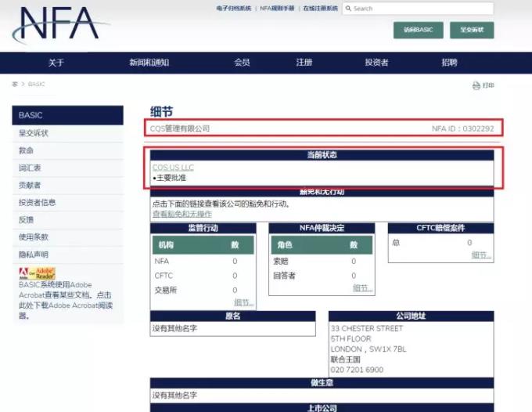Click the CQS US LLC link
This screenshot has height=412, width=532.
[173, 168]
